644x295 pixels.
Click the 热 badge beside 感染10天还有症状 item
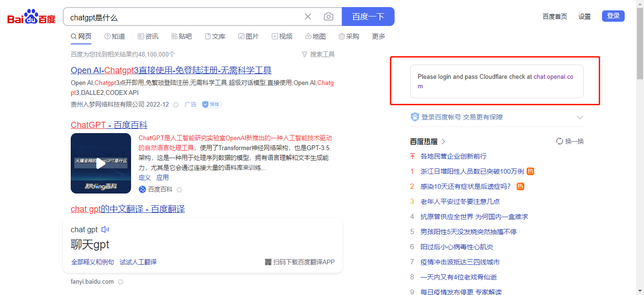520,186
